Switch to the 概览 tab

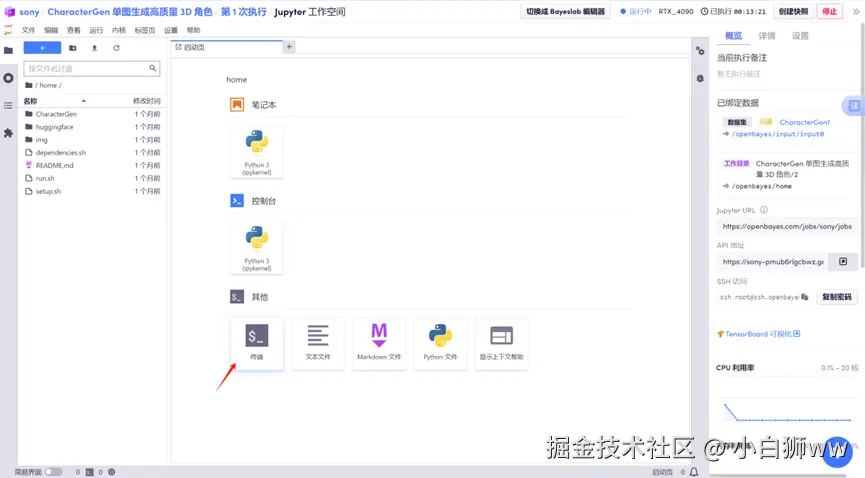[x=733, y=36]
